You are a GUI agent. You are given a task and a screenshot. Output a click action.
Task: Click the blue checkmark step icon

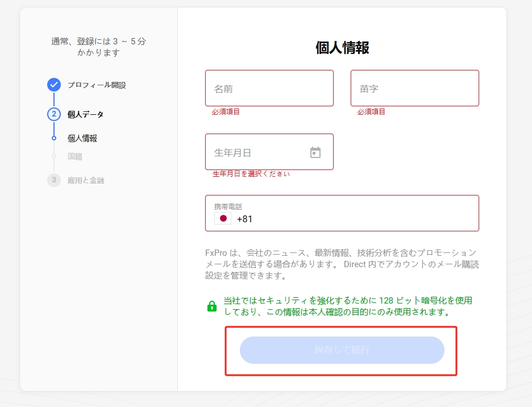(x=54, y=85)
